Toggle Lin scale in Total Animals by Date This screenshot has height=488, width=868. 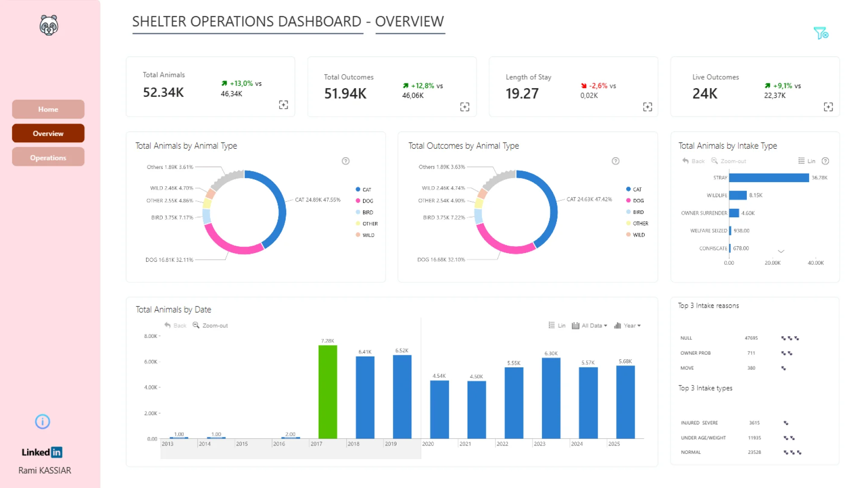[x=557, y=325]
